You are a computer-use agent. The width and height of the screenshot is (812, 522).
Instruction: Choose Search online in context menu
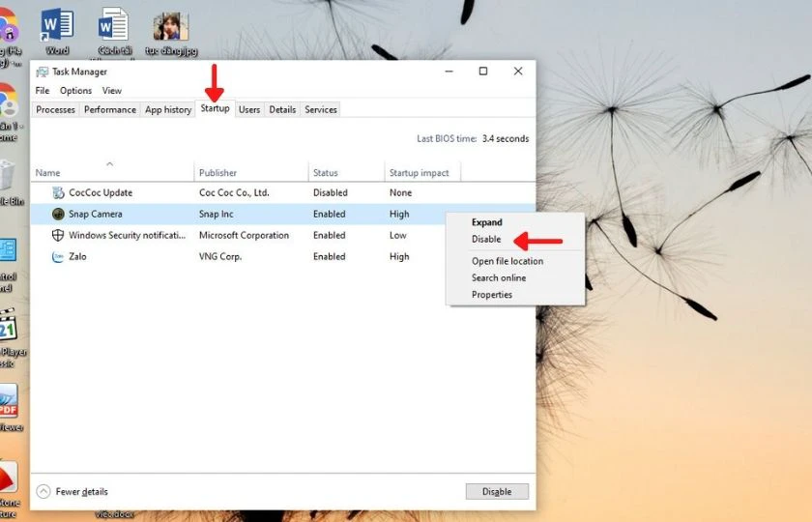499,278
